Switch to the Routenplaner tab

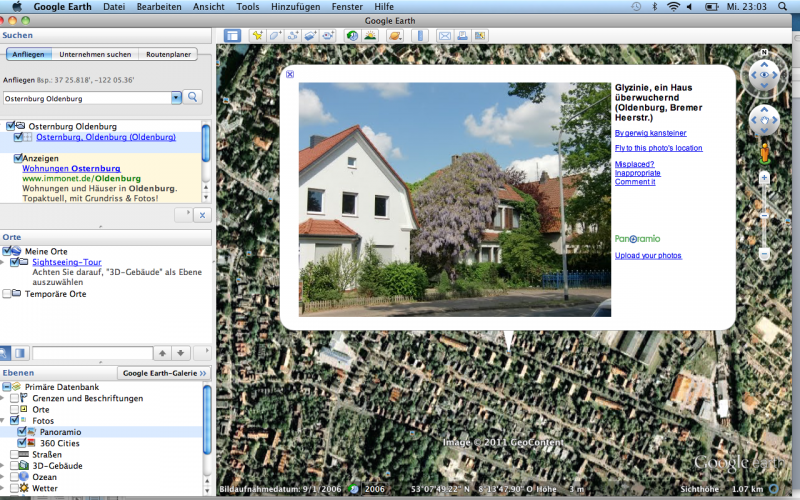tap(167, 54)
